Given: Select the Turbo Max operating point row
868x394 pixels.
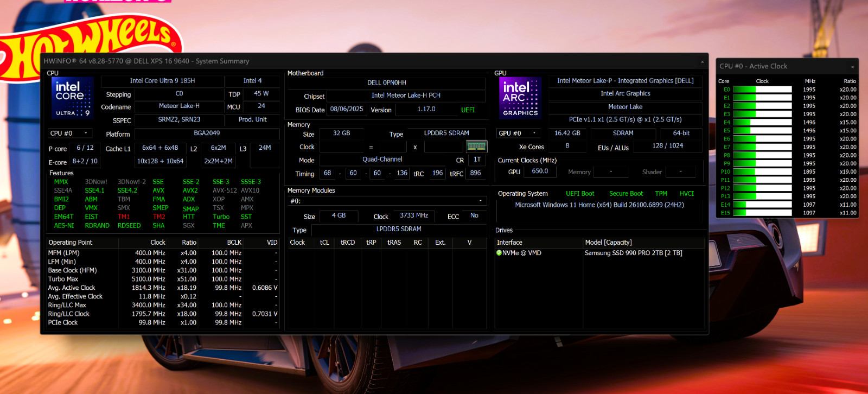Looking at the screenshot, I should 163,279.
